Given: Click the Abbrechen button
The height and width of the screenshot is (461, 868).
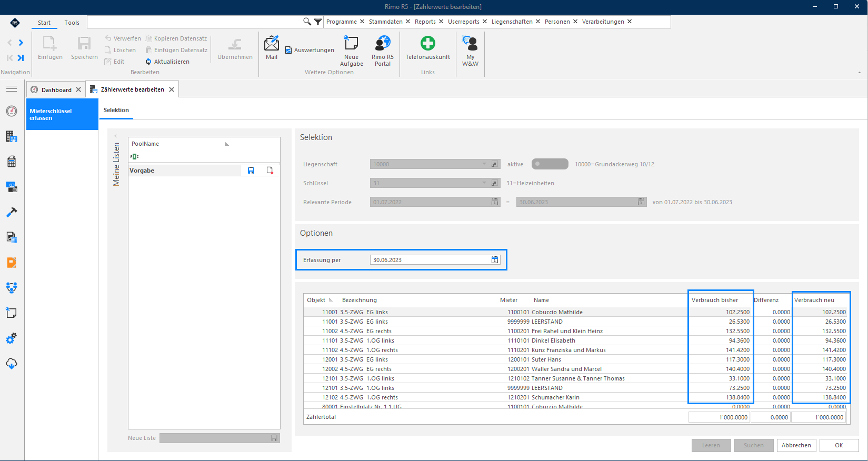Looking at the screenshot, I should click(x=796, y=445).
